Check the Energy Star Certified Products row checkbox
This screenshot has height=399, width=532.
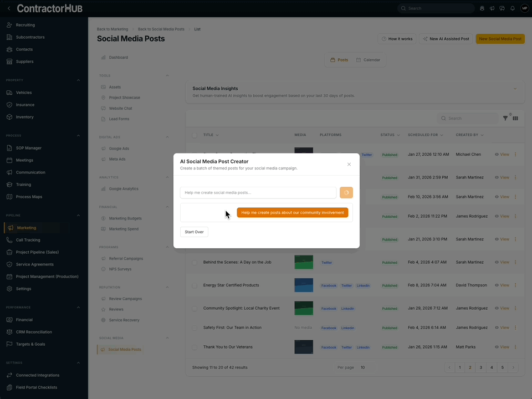194,285
